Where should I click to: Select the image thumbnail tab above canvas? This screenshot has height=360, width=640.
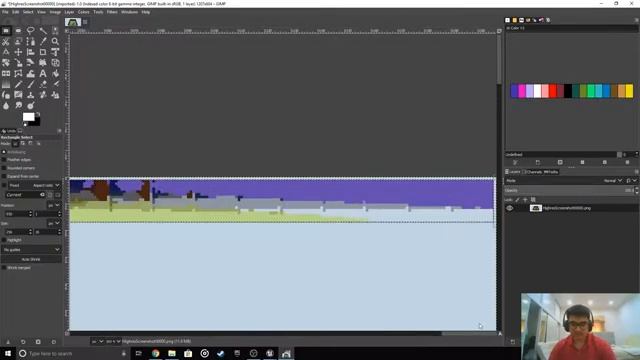click(73, 22)
